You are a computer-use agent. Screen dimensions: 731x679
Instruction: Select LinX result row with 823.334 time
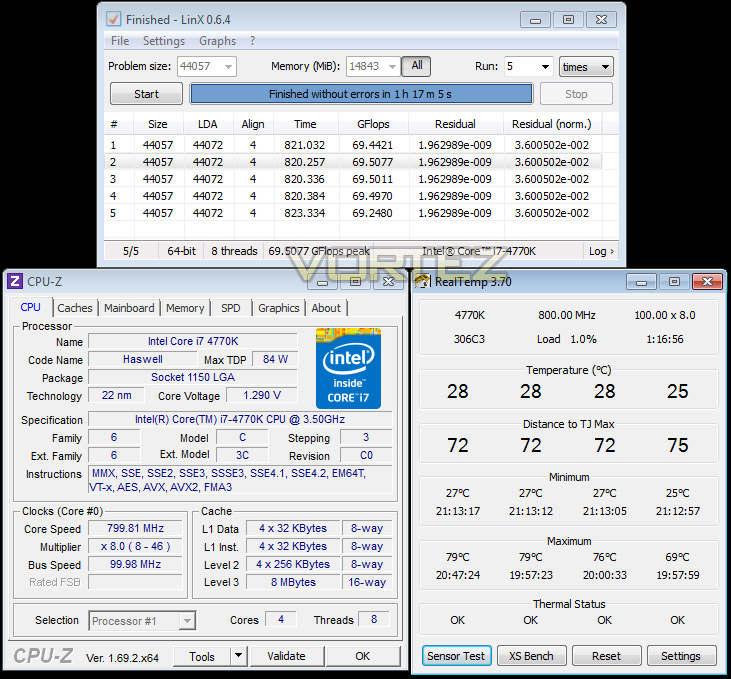tap(353, 213)
